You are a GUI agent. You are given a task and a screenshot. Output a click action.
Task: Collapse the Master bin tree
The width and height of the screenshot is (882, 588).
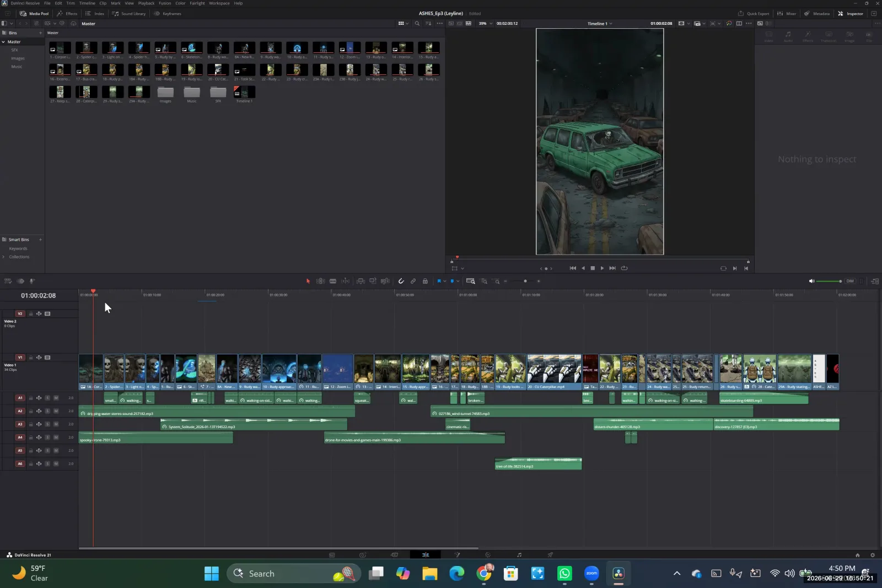[x=3, y=42]
